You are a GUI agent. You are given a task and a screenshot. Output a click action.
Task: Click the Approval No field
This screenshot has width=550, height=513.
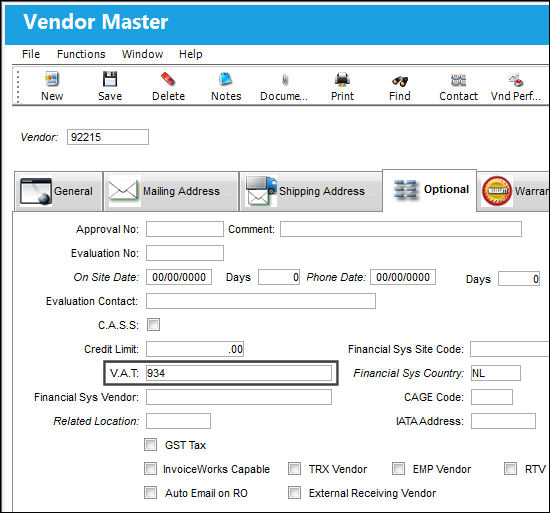pyautogui.click(x=185, y=229)
